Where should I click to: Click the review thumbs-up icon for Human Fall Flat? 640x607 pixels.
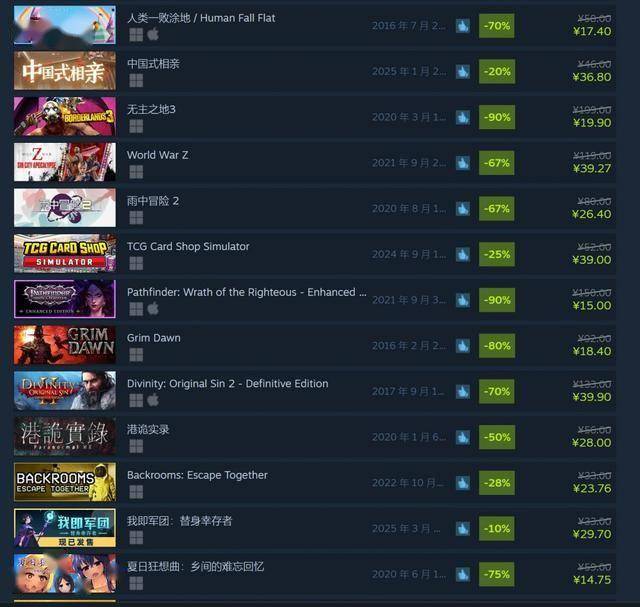462,26
